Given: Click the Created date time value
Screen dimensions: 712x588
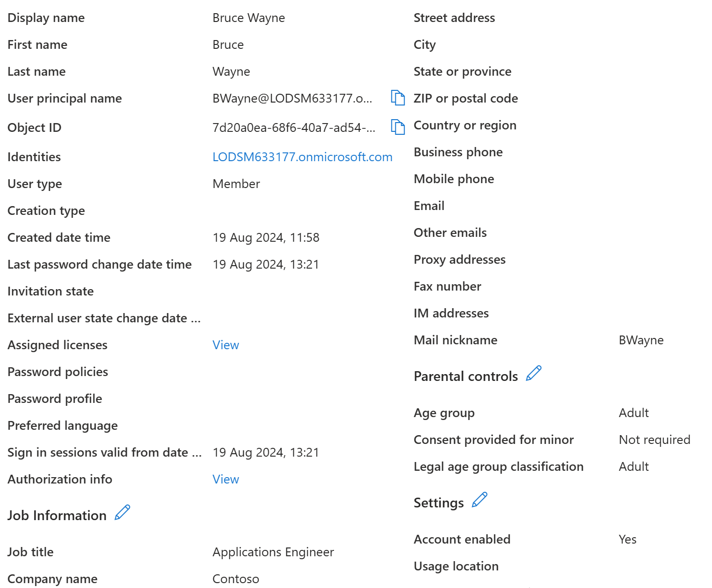Looking at the screenshot, I should click(266, 237).
